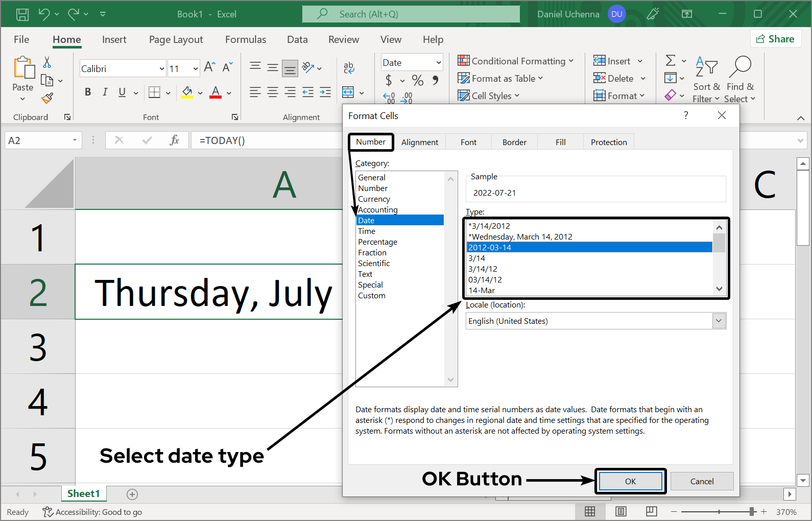812x521 pixels.
Task: Toggle Italic formatting
Action: tap(105, 92)
